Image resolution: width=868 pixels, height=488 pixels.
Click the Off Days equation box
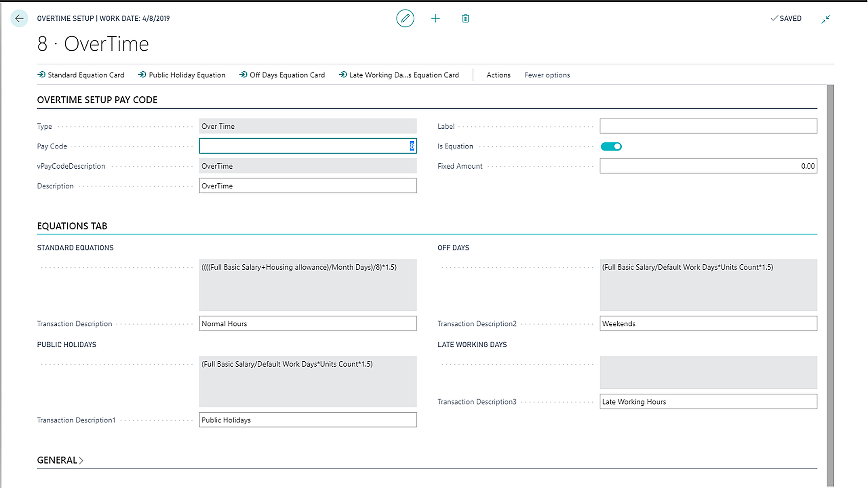pyautogui.click(x=708, y=285)
